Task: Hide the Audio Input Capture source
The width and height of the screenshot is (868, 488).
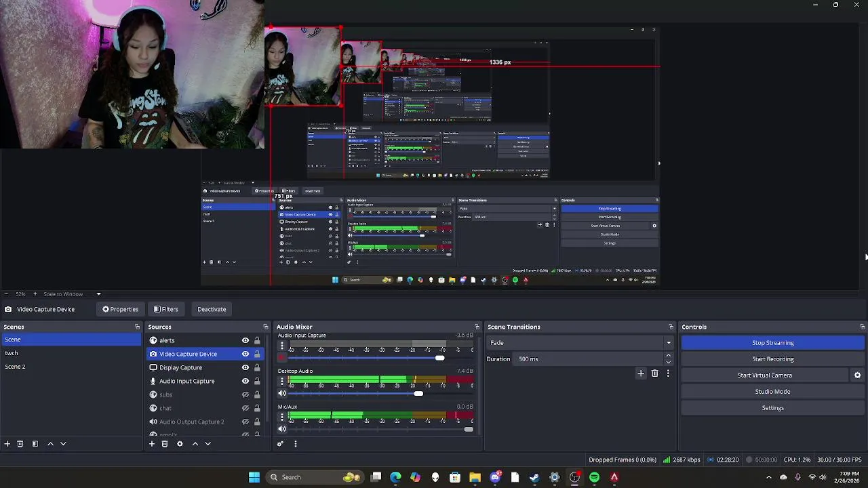Action: click(245, 381)
